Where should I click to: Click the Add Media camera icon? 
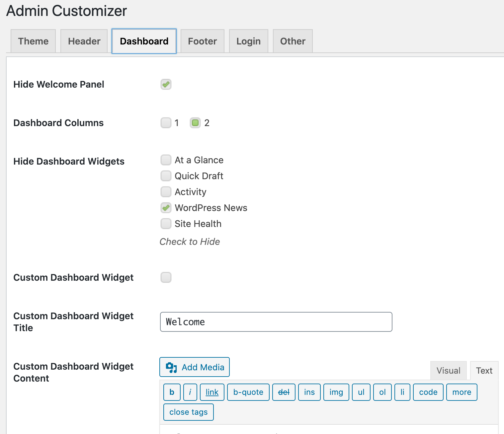(x=171, y=367)
